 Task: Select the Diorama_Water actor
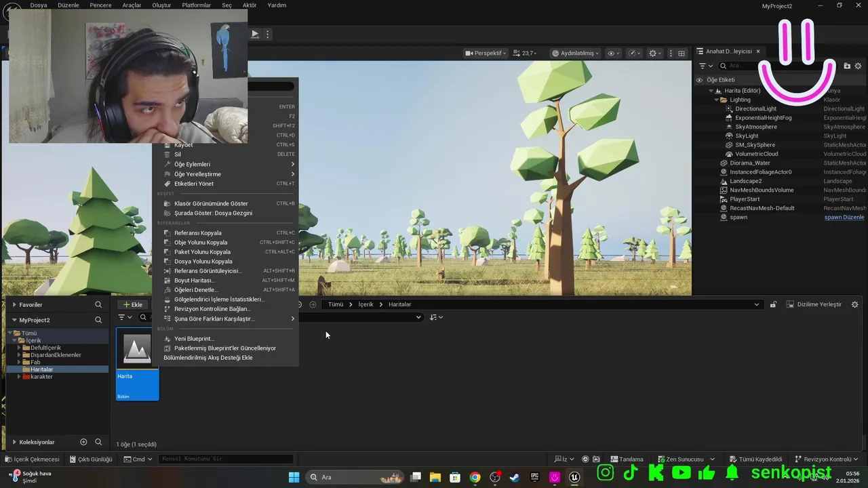point(749,163)
